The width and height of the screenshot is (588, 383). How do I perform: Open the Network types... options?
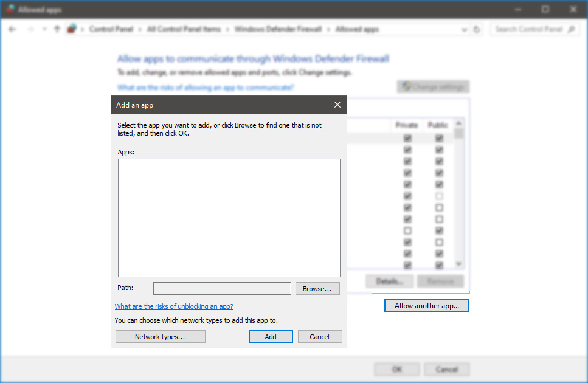pos(160,337)
